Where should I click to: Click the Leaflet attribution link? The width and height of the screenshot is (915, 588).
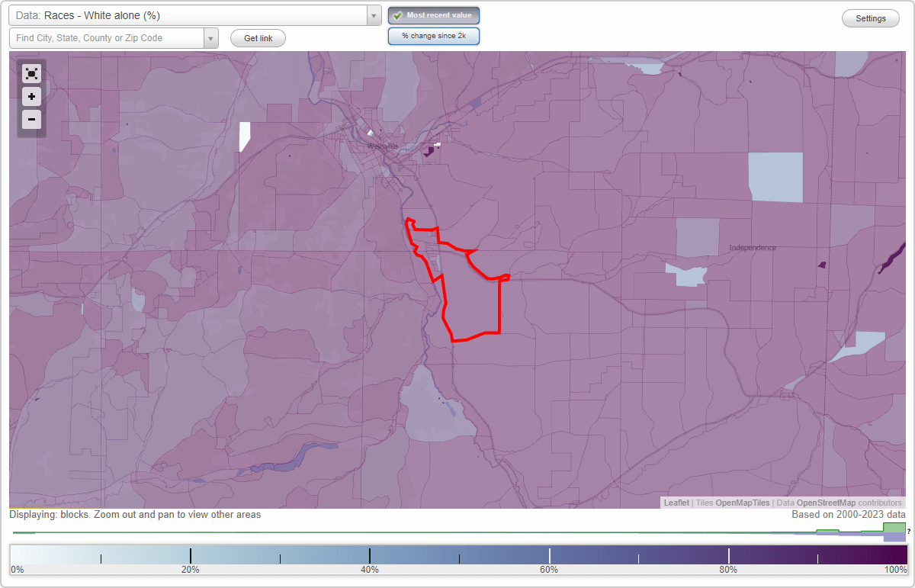676,503
